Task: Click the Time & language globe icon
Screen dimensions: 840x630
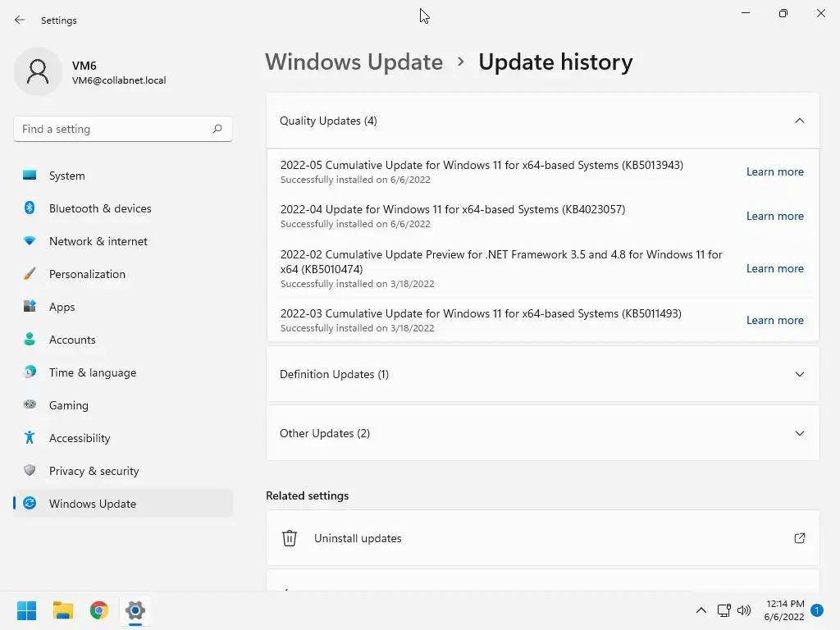Action: tap(30, 372)
